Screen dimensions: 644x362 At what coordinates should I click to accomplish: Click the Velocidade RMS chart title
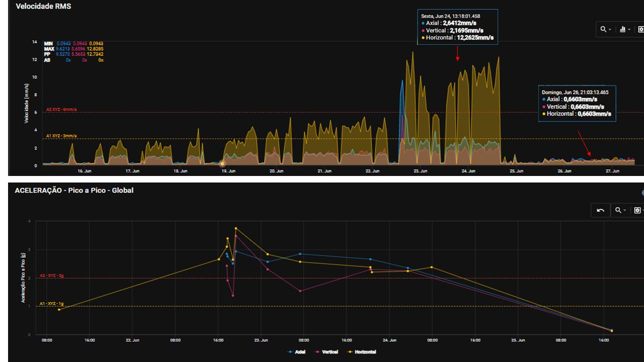tap(43, 7)
